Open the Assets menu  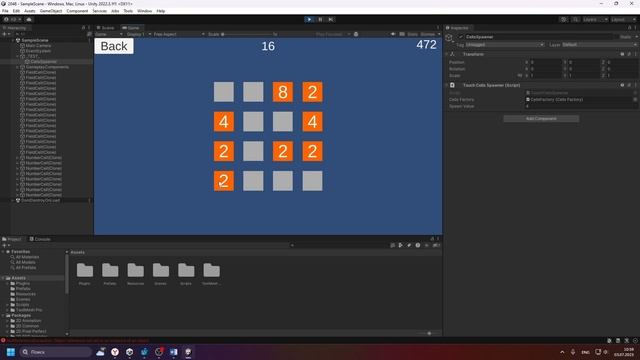30,11
